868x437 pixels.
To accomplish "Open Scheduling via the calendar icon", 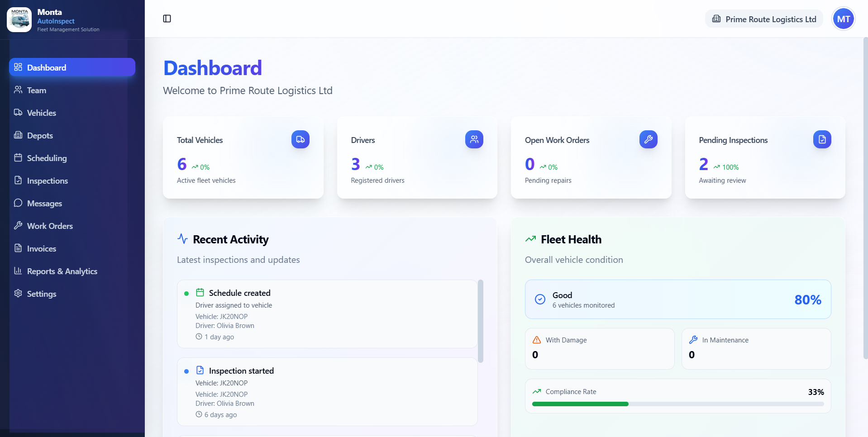I will 18,158.
